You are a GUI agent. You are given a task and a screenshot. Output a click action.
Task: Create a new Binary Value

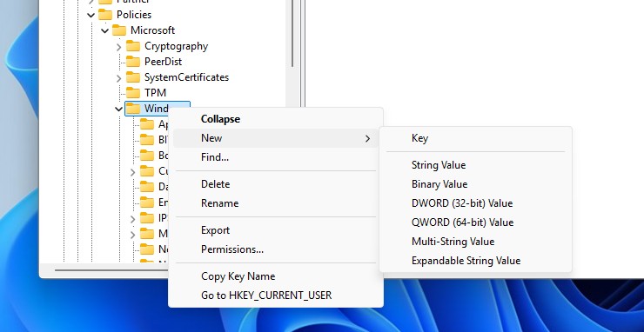coord(476,184)
